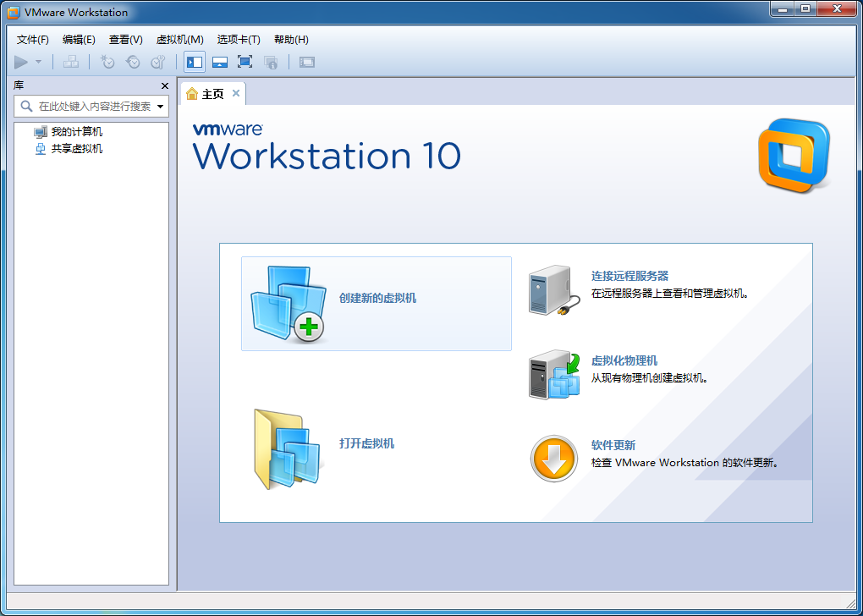Minimize the VMware Workstation window

click(x=783, y=8)
